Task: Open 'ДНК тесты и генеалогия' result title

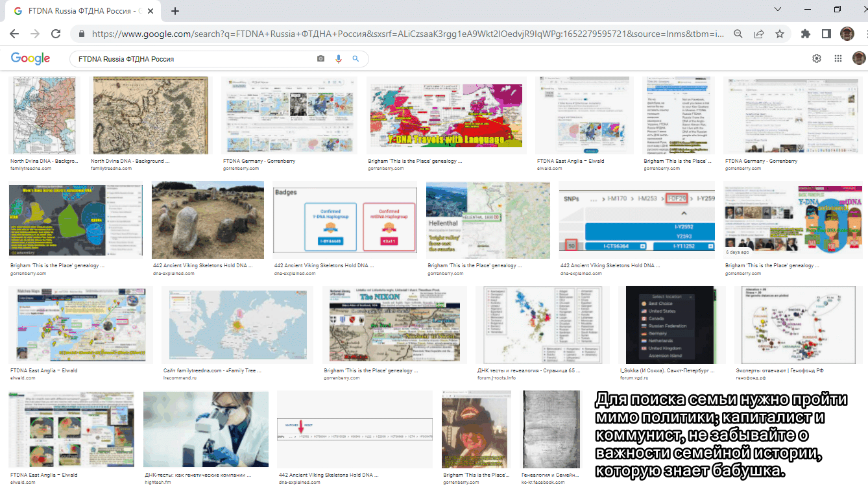Action: [529, 370]
